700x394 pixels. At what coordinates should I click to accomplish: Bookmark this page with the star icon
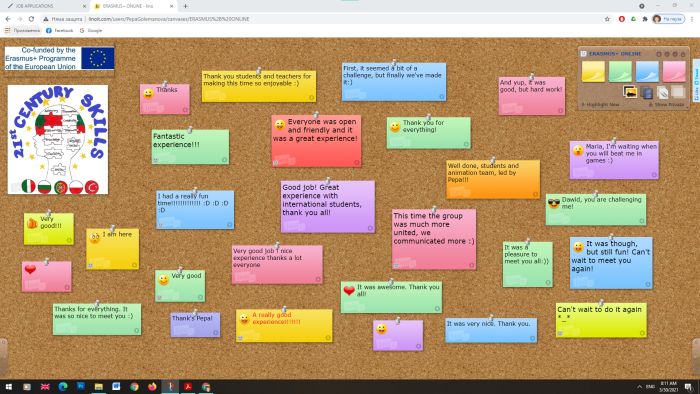(607, 19)
